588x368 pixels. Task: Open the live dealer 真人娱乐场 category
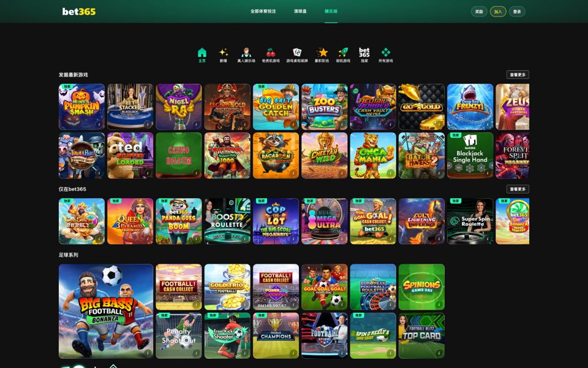[x=246, y=55]
